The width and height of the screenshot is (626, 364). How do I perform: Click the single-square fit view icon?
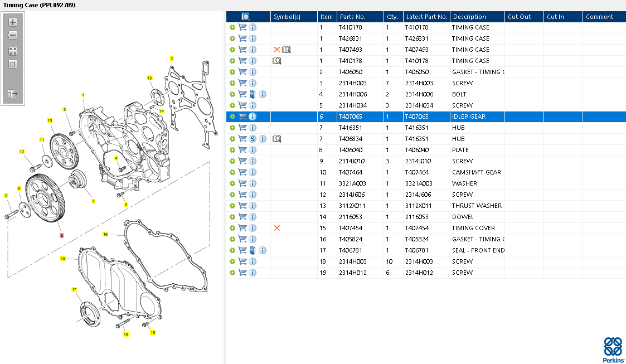tap(13, 64)
